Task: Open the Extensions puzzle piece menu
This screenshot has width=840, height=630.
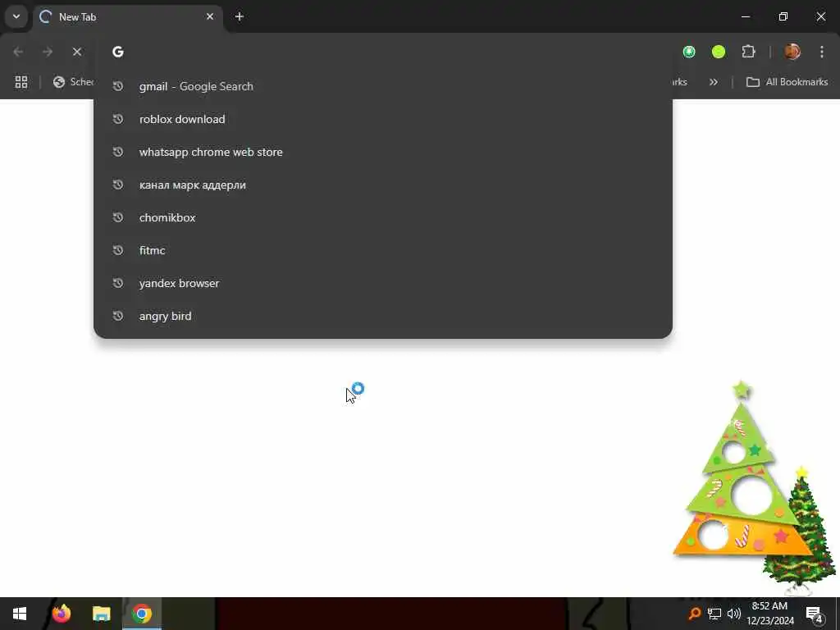Action: 748,52
